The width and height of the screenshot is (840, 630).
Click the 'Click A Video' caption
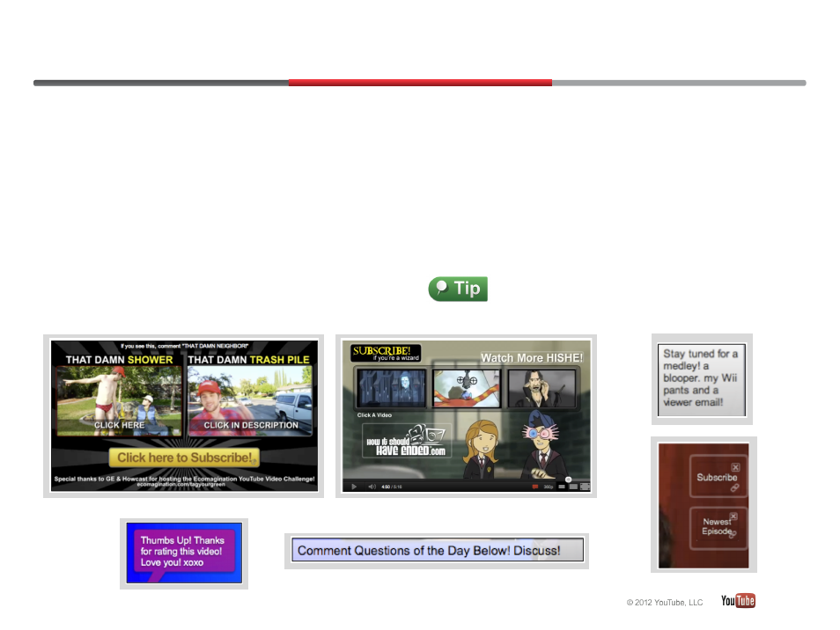[x=374, y=414]
